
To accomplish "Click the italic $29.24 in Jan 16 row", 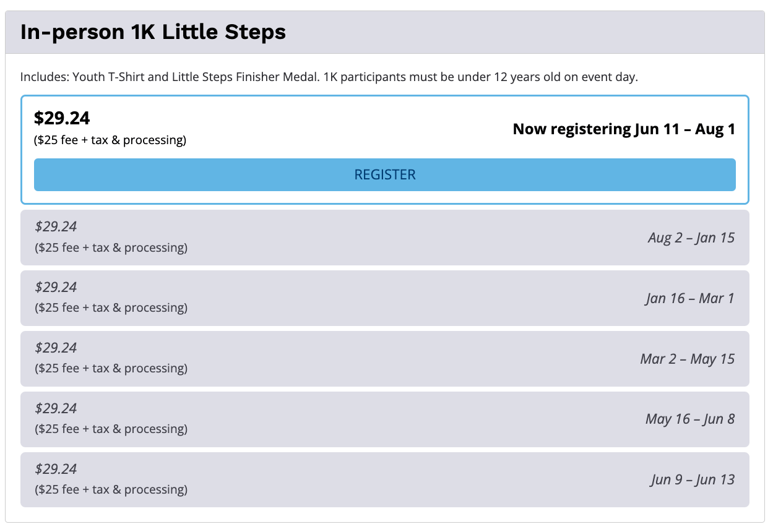I will point(56,287).
